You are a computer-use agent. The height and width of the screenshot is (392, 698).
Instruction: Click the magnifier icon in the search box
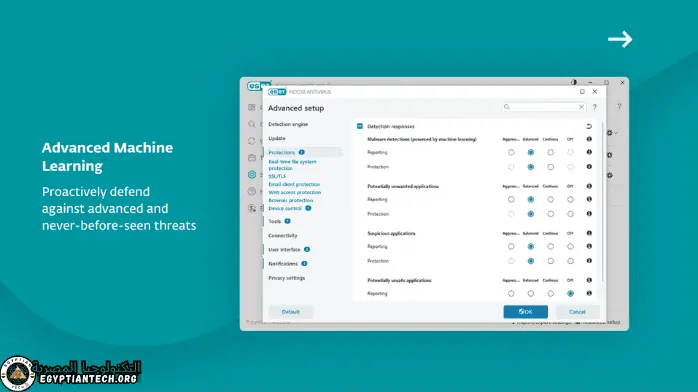click(x=507, y=107)
